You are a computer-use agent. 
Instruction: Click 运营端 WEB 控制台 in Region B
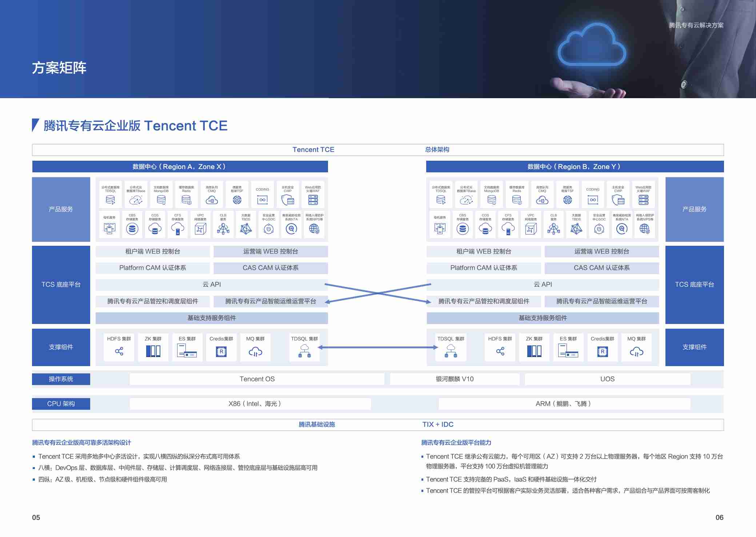pos(602,252)
